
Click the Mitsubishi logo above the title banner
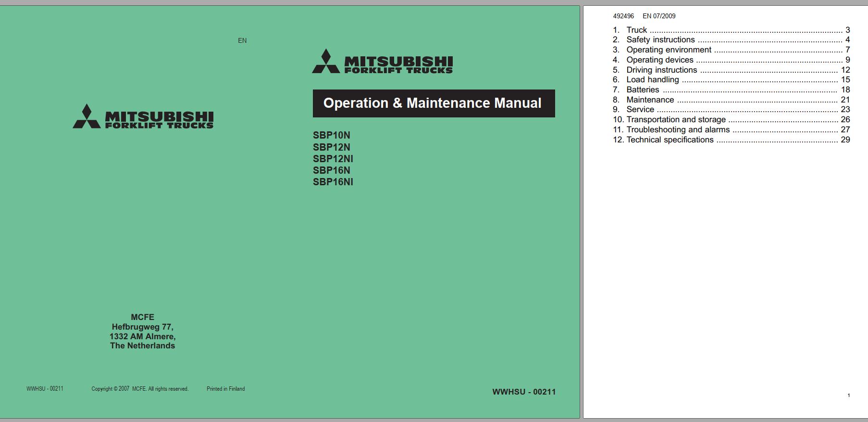point(383,61)
